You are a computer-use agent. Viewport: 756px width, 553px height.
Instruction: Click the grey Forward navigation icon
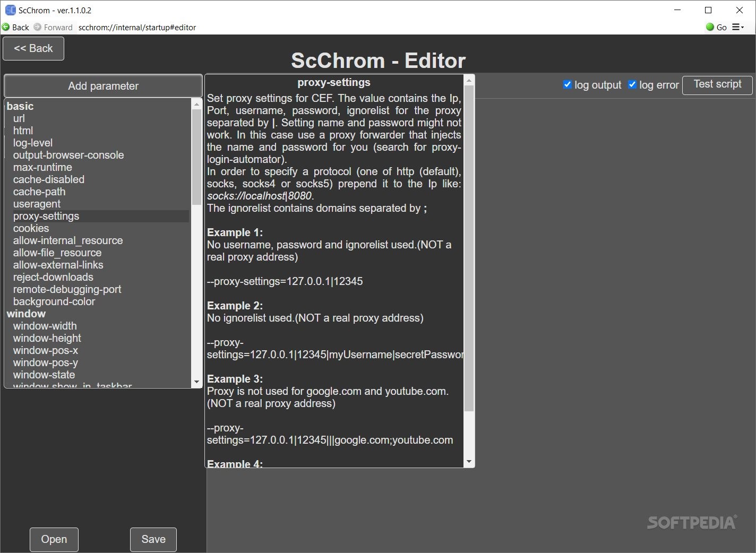(x=37, y=27)
